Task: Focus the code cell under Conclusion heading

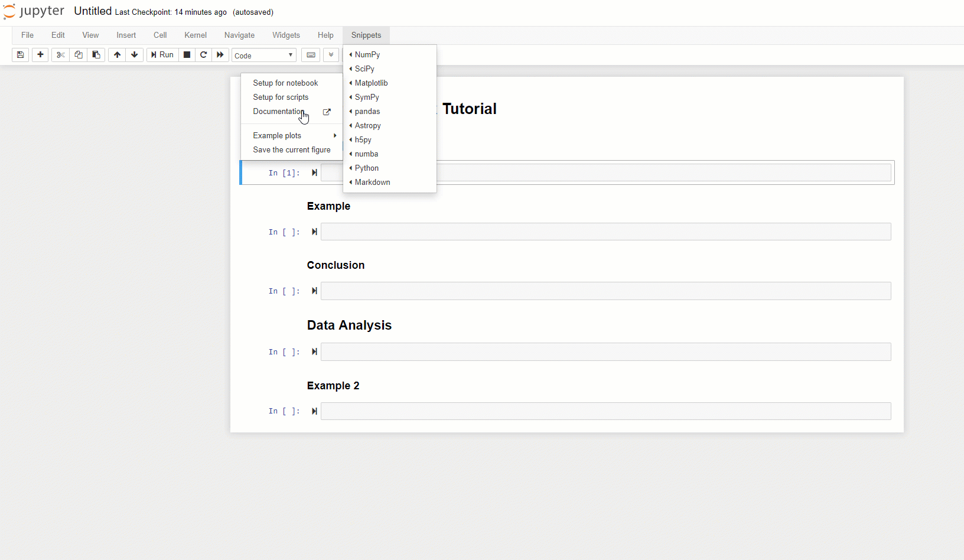Action: [x=605, y=291]
